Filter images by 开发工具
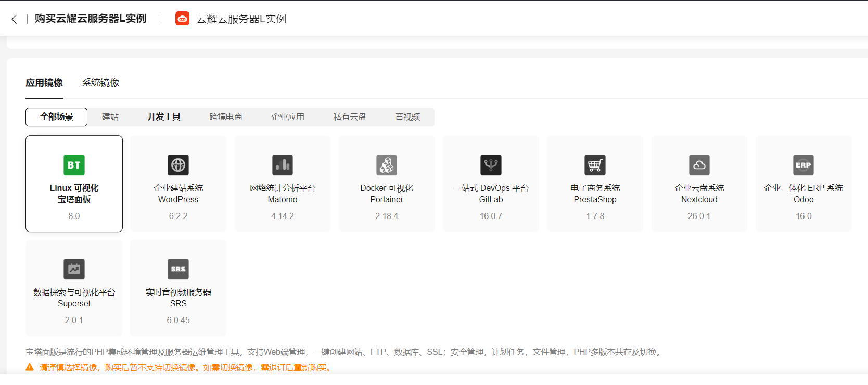 (164, 117)
